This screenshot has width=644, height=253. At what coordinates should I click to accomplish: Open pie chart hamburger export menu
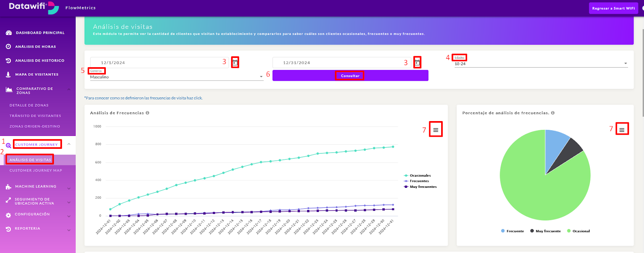(x=622, y=130)
